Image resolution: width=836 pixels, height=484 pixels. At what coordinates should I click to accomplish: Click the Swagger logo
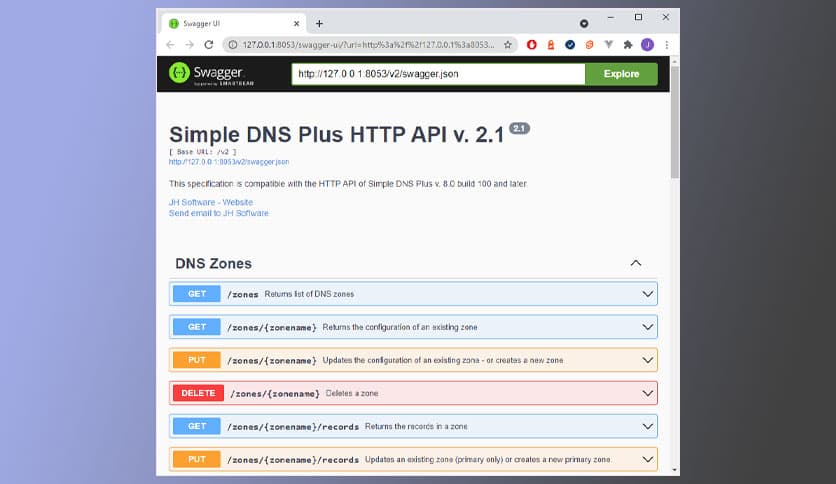click(x=211, y=74)
